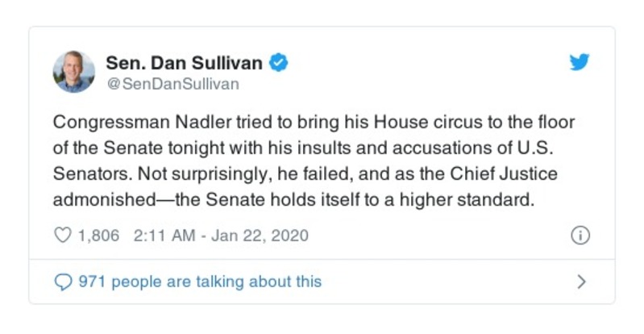The height and width of the screenshot is (334, 644).
Task: Click the blue verified checkmark badge
Action: coord(278,63)
